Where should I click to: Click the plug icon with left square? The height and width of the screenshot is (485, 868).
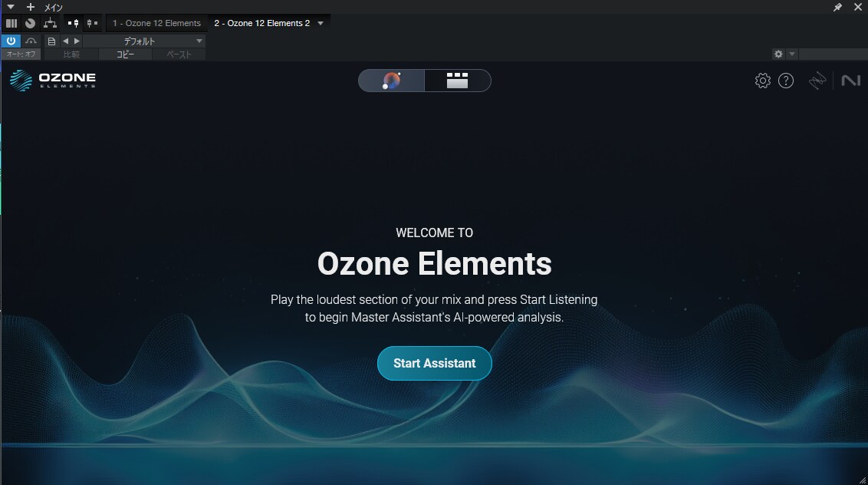point(73,23)
